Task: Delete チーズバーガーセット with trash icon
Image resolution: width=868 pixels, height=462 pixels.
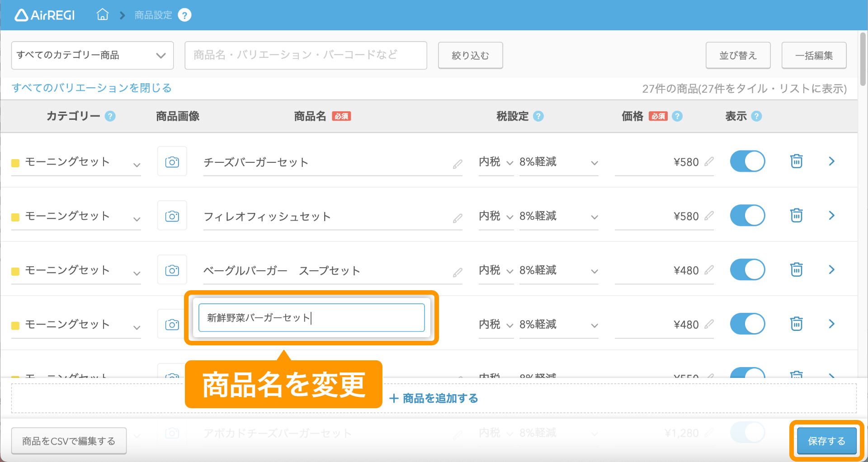Action: 796,161
